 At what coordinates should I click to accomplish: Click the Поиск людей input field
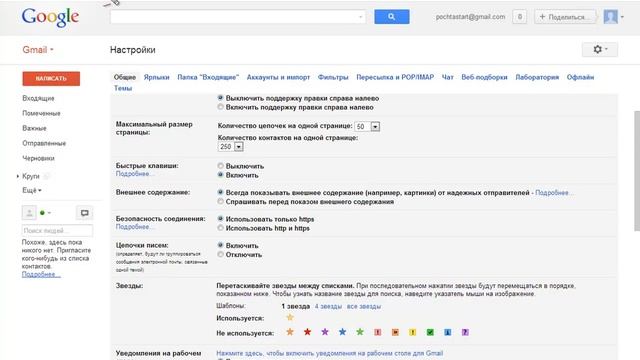coord(57,231)
